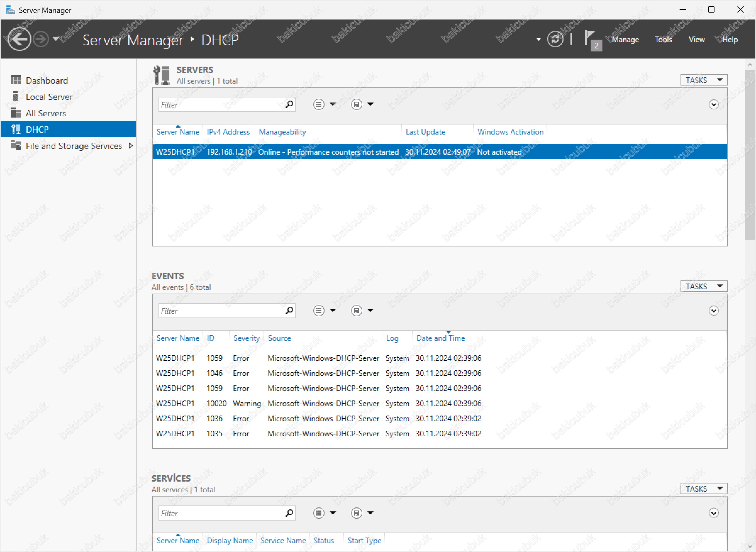Expand the Services filter options chevron

(x=714, y=513)
